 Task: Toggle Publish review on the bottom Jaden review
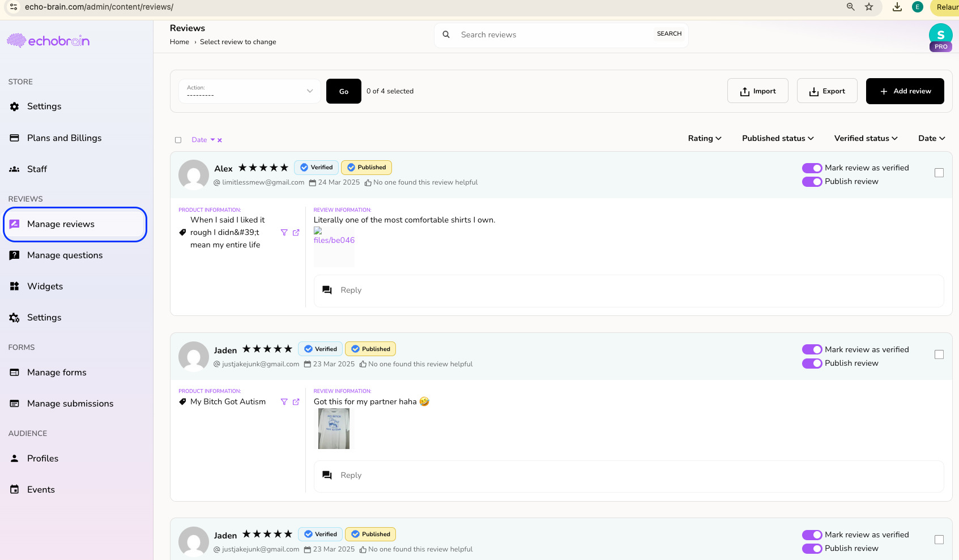pyautogui.click(x=812, y=549)
